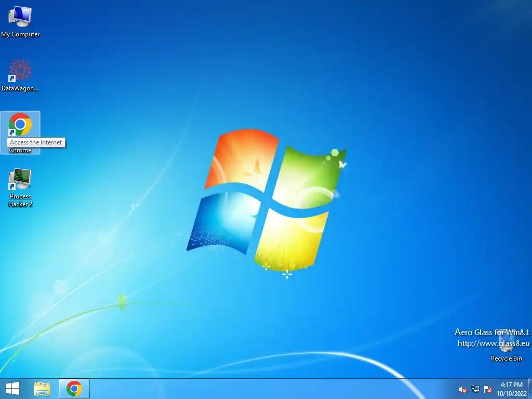Screen dimensions: 532x399
Task: Click the Chrome taskbar button
Action: coord(74,389)
